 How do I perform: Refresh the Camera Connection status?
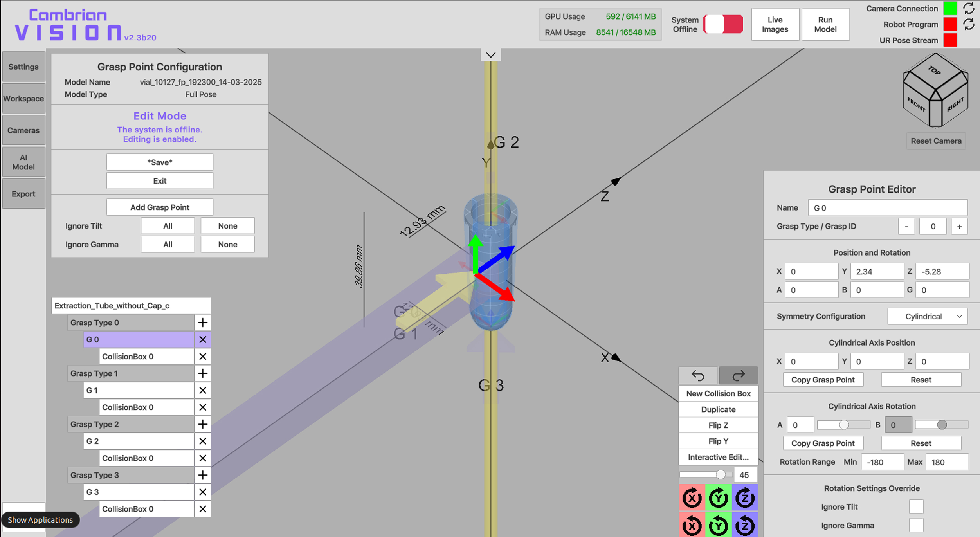[969, 8]
